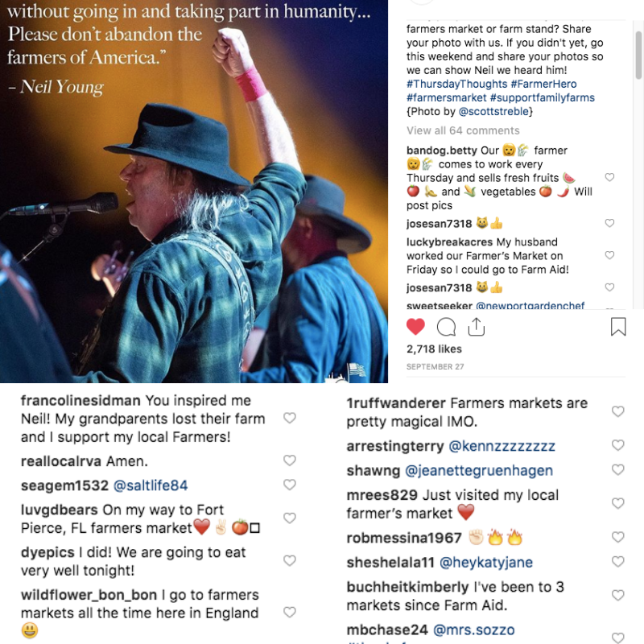Viewport: 644px width, 644px height.
Task: Expand View all 64 comments
Action: pos(463,130)
